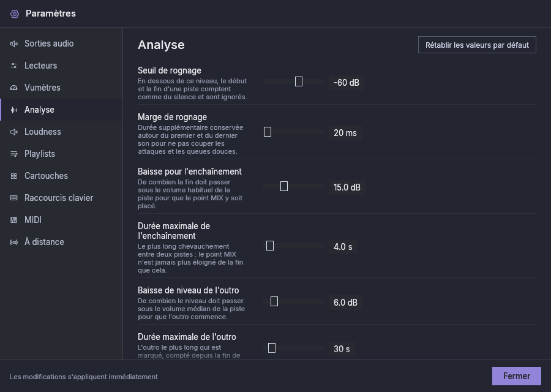This screenshot has height=392, width=551.
Task: Click the Paramètres gear icon
Action: [x=15, y=13]
